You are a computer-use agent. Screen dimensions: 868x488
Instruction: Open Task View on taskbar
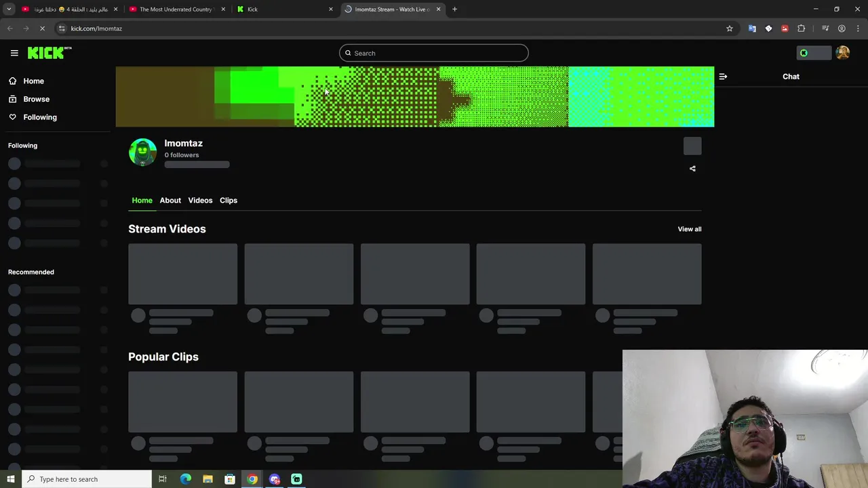coord(163,479)
